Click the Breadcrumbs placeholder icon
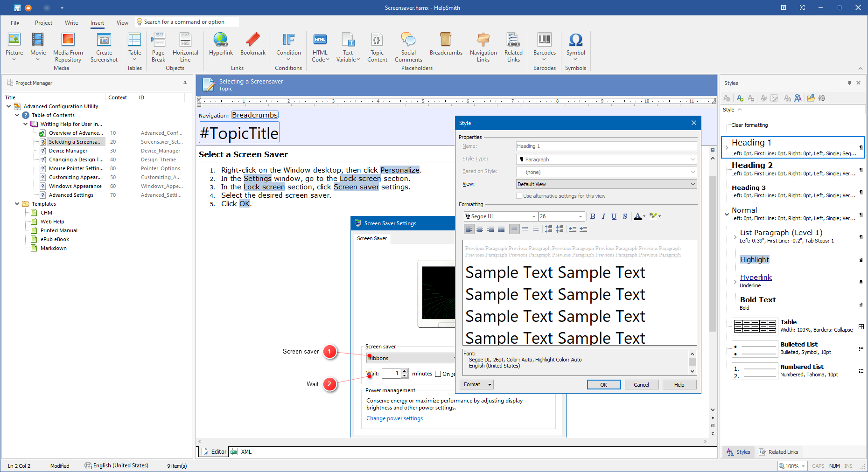The width and height of the screenshot is (868, 472). [446, 44]
